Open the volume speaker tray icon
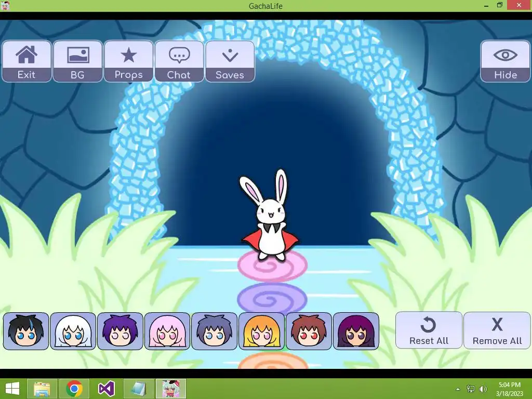The image size is (532, 399). click(x=483, y=389)
